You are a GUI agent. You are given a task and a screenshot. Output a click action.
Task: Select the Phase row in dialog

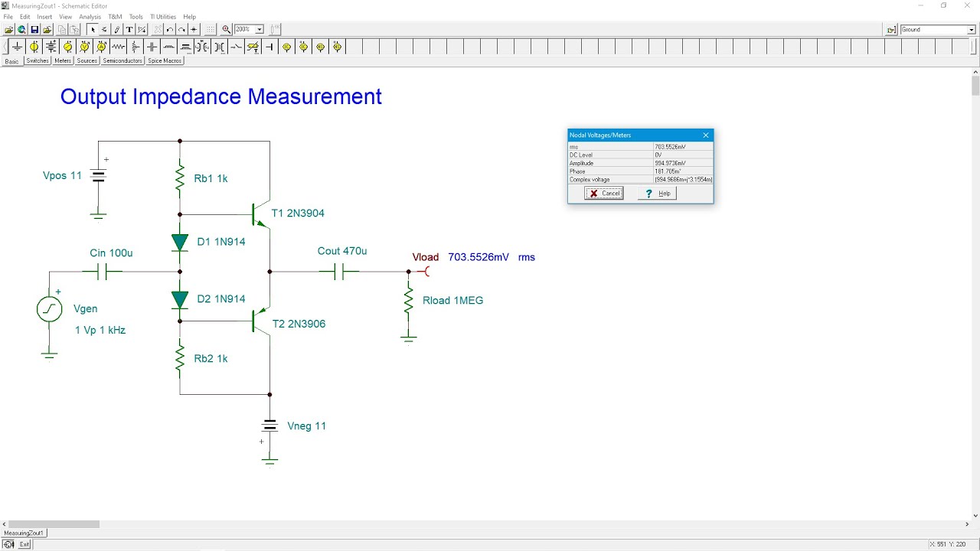(640, 171)
